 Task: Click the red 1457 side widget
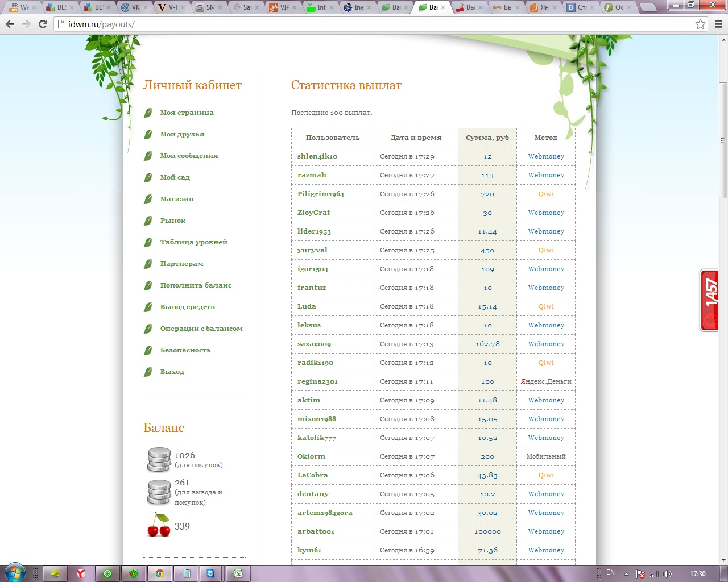click(710, 300)
